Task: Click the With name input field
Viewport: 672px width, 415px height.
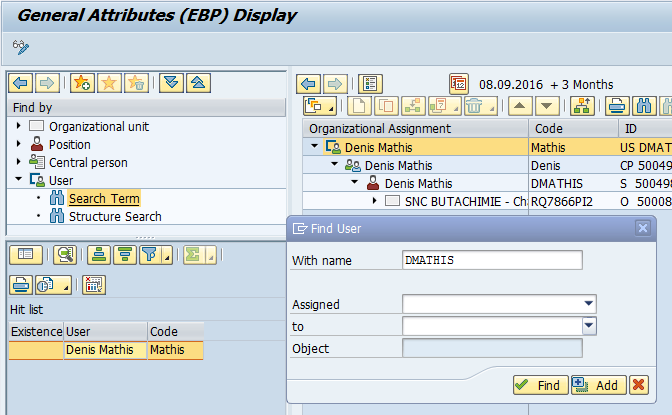Action: 491,260
